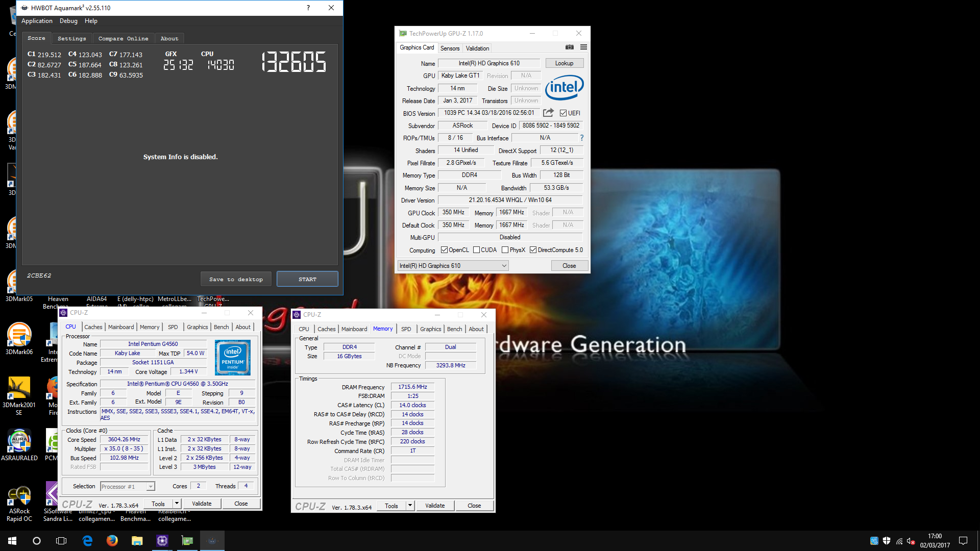
Task: Toggle the DirectCompute 5.0 checkbox
Action: tap(533, 250)
